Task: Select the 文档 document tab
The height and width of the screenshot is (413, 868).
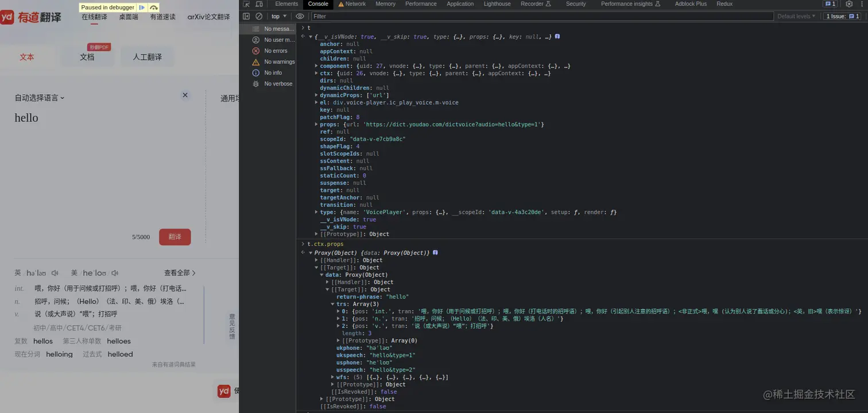Action: (87, 57)
